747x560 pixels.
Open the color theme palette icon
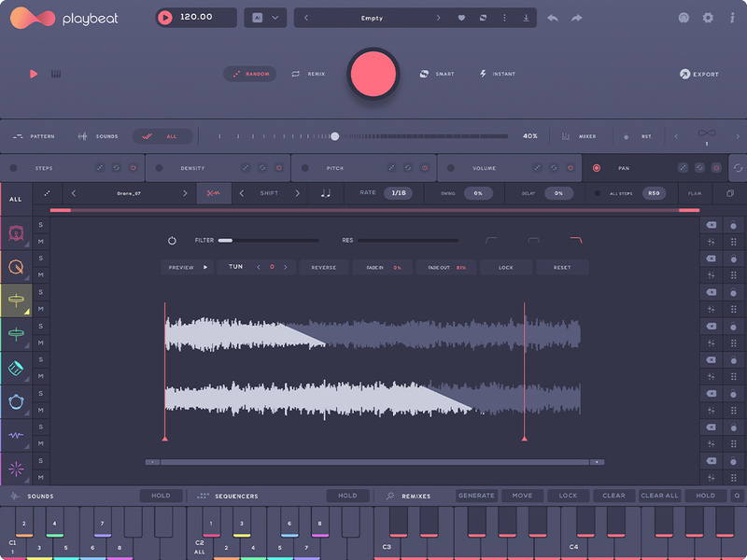tap(684, 18)
